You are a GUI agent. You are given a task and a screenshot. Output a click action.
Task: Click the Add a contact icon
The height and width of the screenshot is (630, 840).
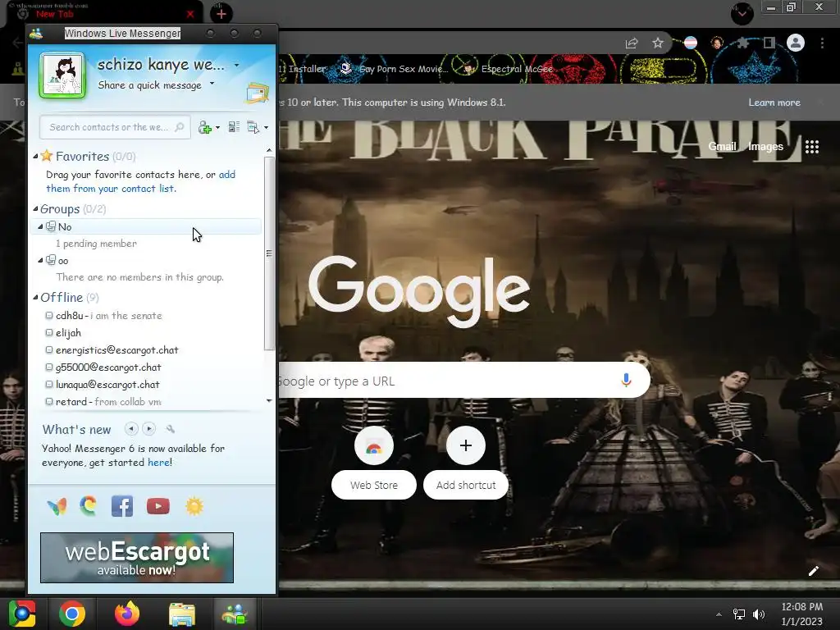coord(204,127)
